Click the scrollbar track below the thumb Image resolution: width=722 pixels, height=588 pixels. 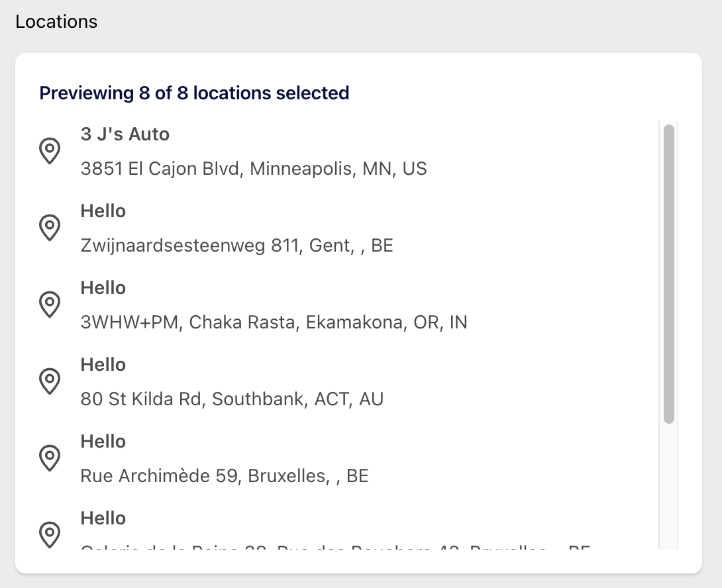click(x=669, y=486)
